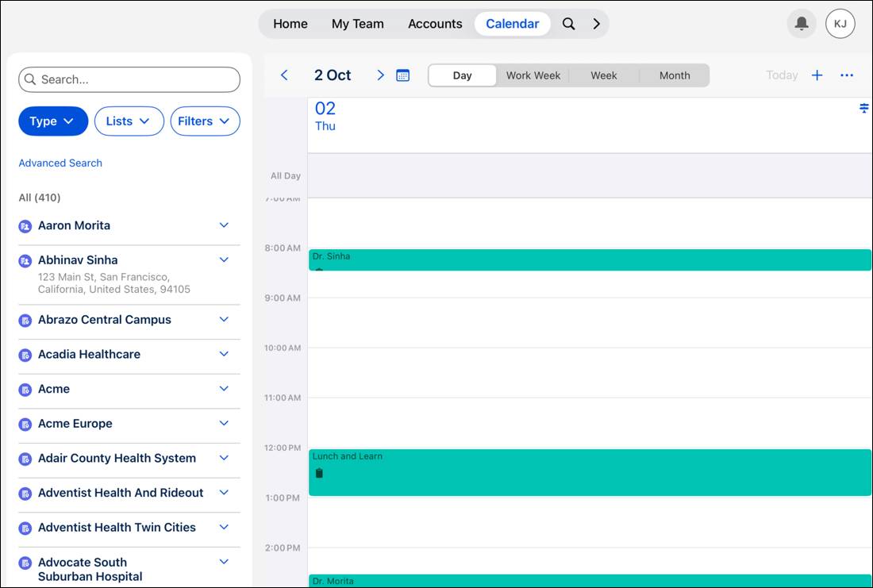Expand Acme Europe chevron

coord(224,423)
